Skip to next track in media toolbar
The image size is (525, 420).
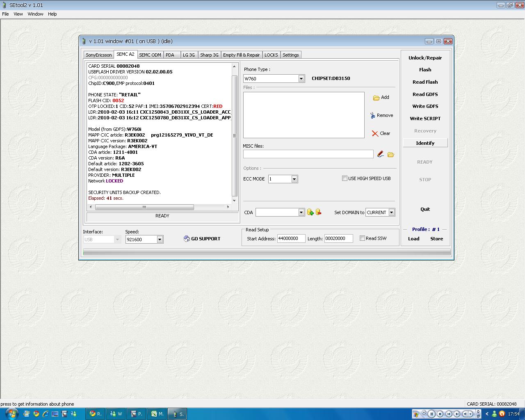click(x=457, y=414)
